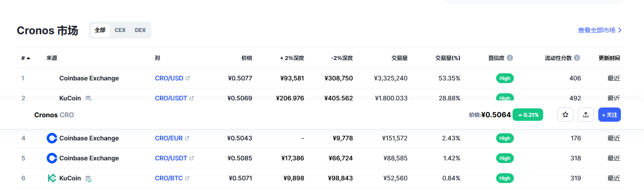The width and height of the screenshot is (644, 191).
Task: Click the Cronos 市场 heading
Action: [x=48, y=31]
